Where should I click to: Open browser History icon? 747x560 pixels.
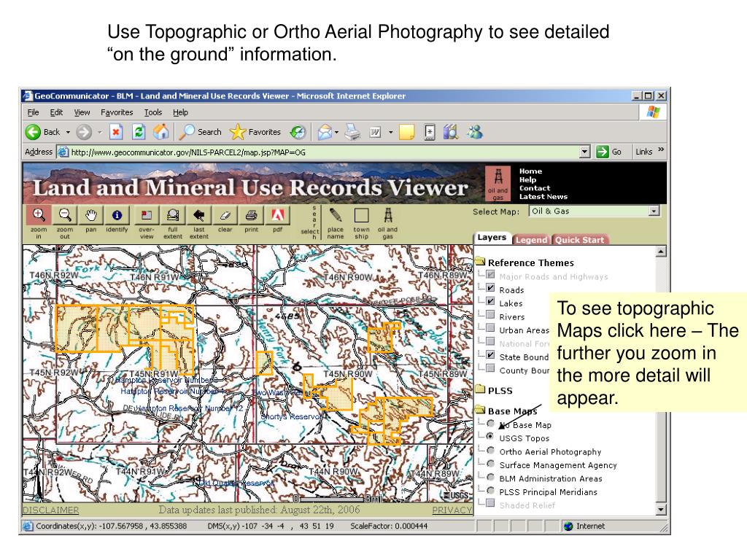click(x=298, y=132)
